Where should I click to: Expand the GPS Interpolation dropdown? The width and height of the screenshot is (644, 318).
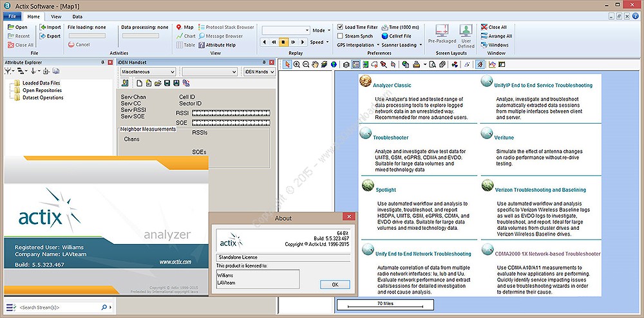[x=357, y=45]
